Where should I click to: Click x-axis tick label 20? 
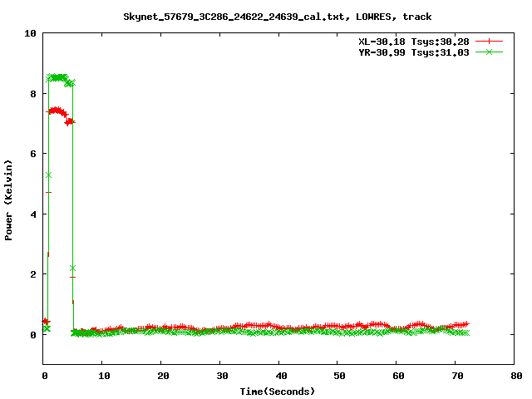click(163, 376)
